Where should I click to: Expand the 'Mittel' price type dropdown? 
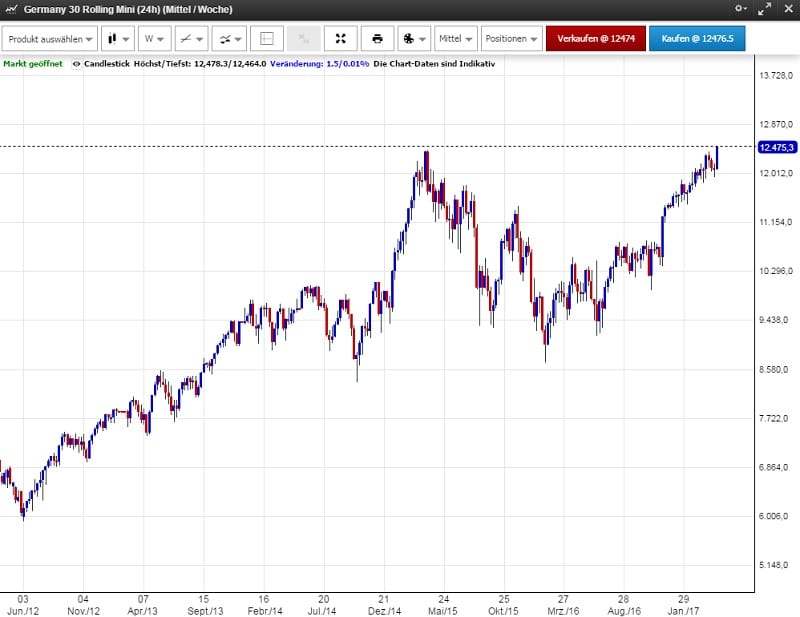coord(455,39)
